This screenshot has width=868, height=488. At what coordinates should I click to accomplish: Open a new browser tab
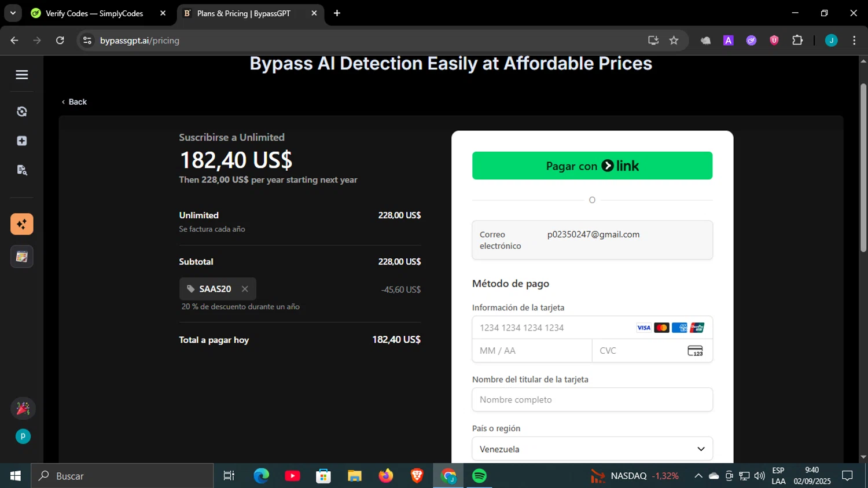click(337, 13)
